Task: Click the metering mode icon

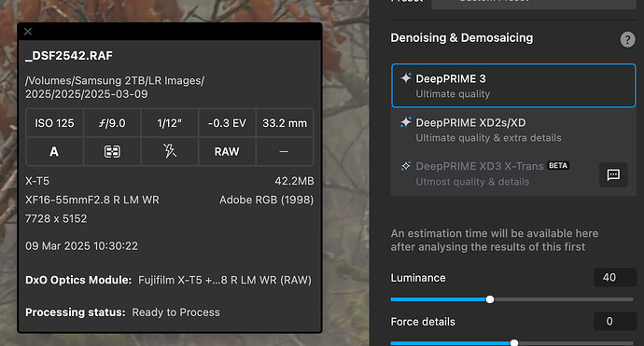Action: (112, 151)
